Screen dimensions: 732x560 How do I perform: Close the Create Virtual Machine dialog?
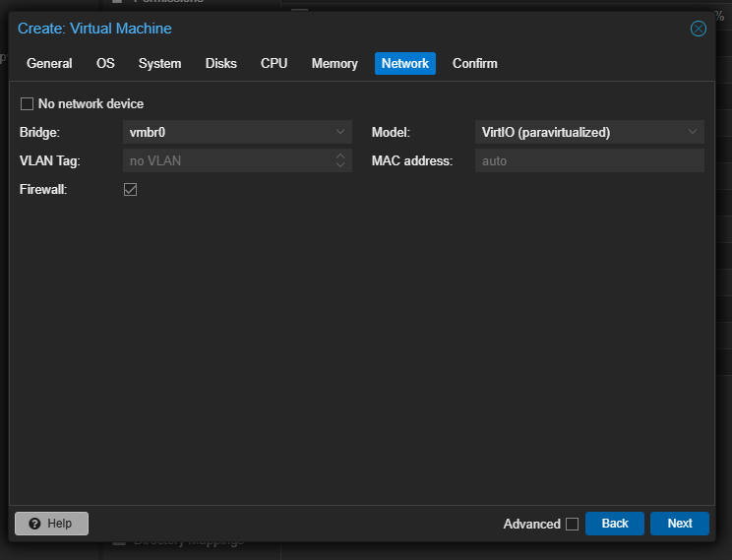coord(698,29)
